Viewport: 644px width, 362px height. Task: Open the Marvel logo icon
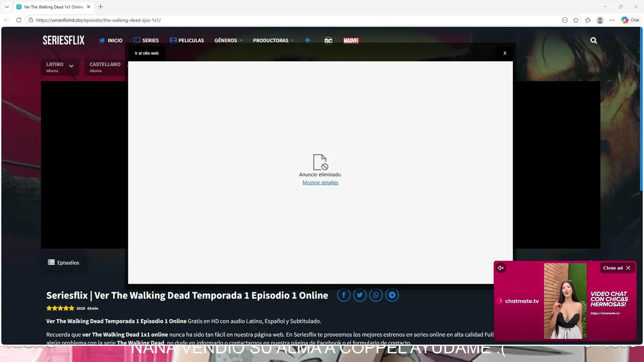point(351,41)
